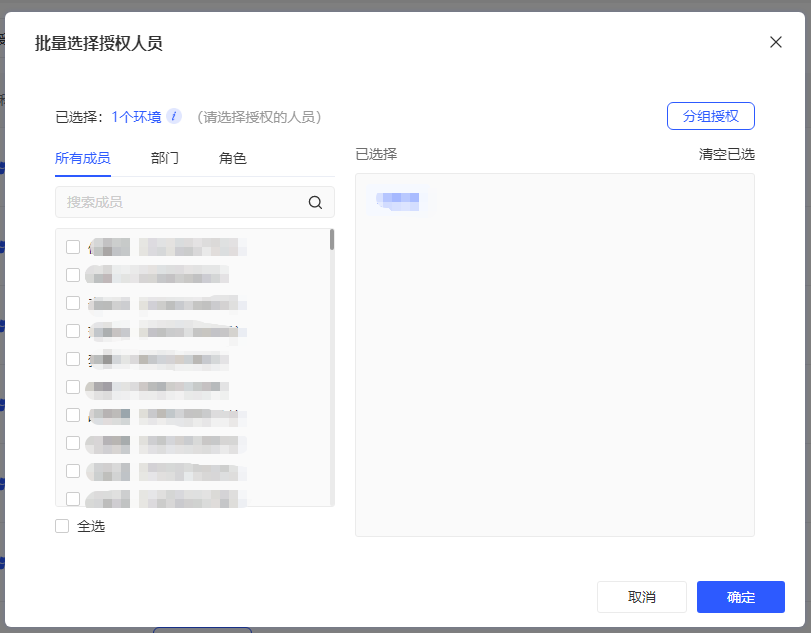Click the dialog close X icon
The image size is (811, 633).
tap(775, 42)
